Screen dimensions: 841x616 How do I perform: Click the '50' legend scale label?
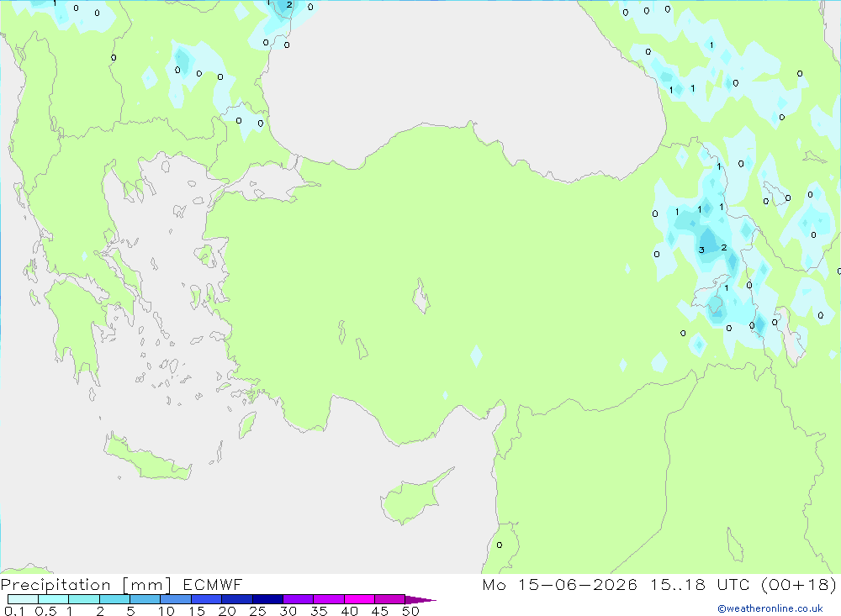(410, 611)
